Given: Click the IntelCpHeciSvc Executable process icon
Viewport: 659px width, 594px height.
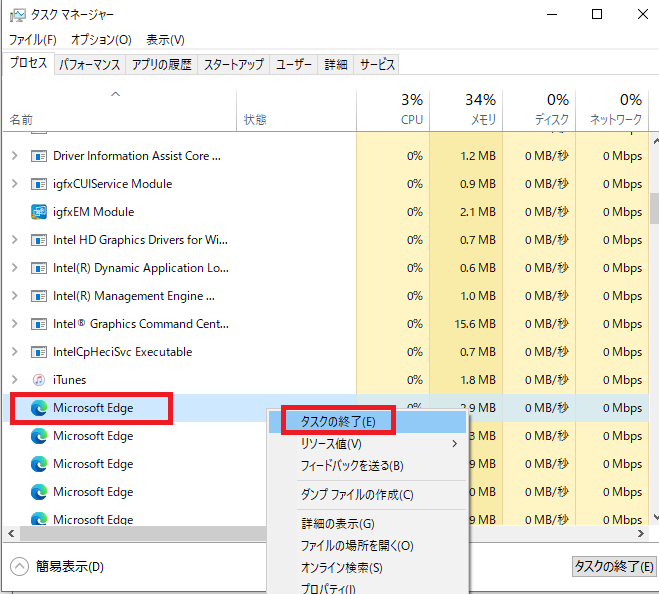Looking at the screenshot, I should coord(39,352).
